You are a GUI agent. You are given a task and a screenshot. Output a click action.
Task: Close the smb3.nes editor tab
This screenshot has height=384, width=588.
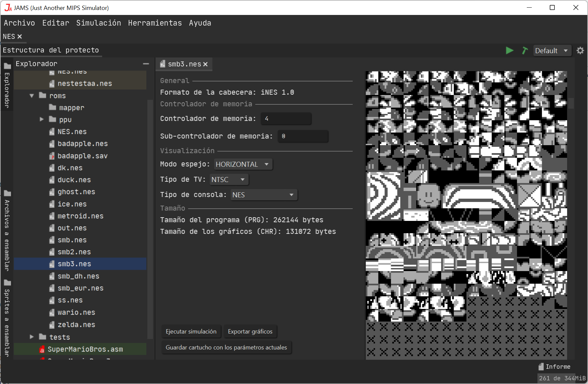pyautogui.click(x=206, y=64)
